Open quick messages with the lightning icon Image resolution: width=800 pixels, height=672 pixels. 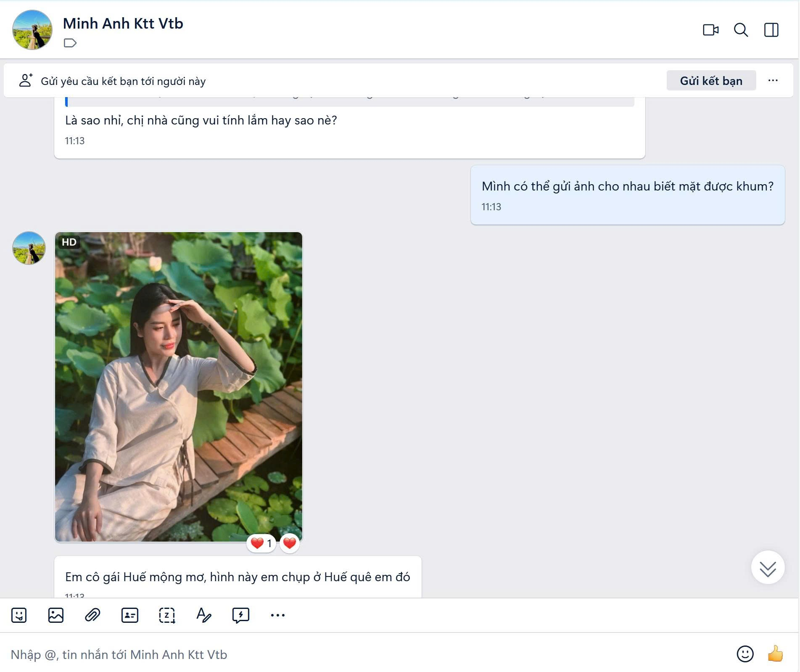click(240, 615)
